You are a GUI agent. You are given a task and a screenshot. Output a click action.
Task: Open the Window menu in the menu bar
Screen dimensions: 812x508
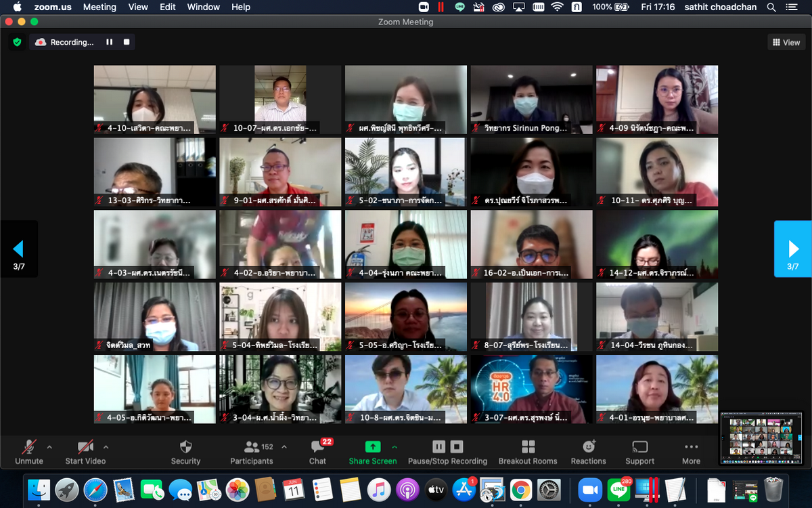pyautogui.click(x=204, y=7)
